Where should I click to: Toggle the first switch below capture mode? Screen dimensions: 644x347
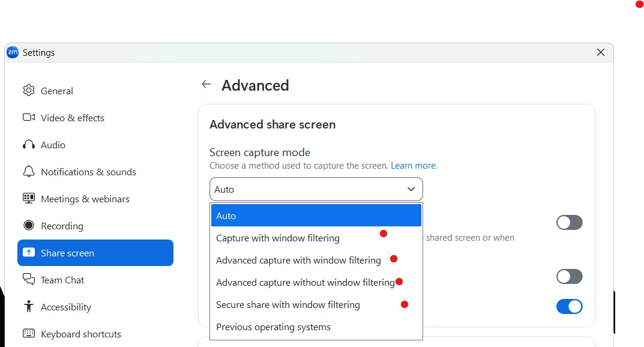569,223
